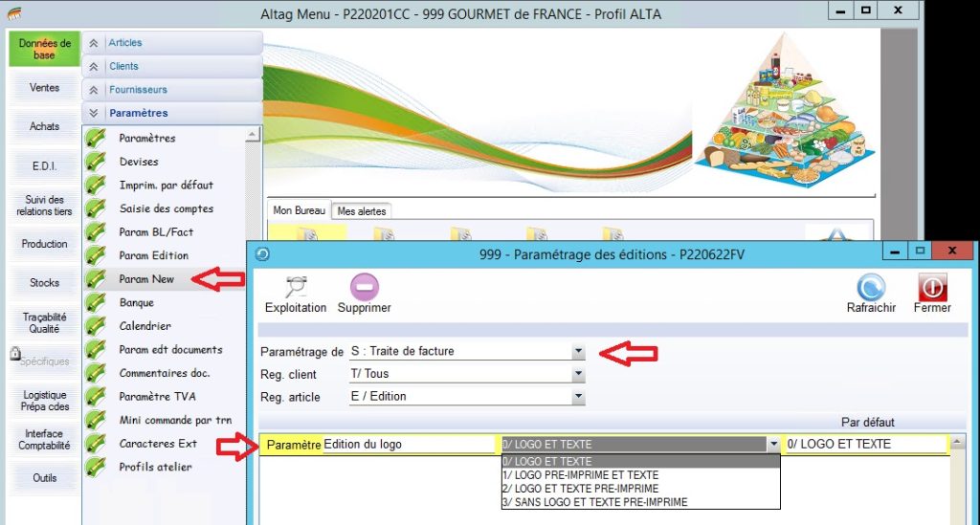Click the icon beside Devises
Screen dimensions: 980x525
click(96, 162)
